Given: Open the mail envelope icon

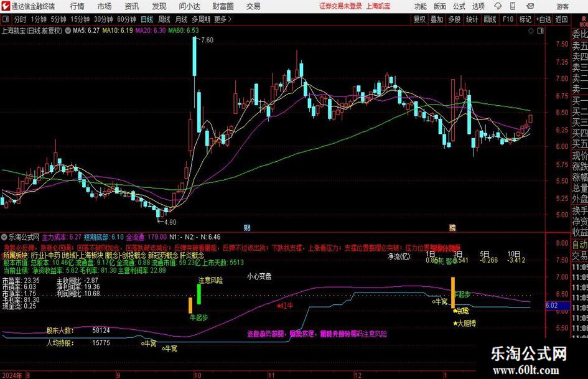Looking at the screenshot, I should [530, 6].
